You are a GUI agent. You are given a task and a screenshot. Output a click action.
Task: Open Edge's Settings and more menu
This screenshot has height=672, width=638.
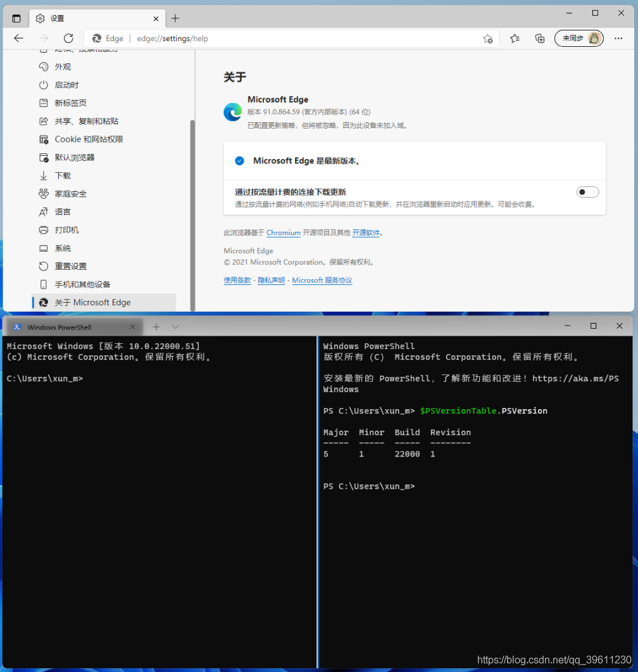point(618,38)
